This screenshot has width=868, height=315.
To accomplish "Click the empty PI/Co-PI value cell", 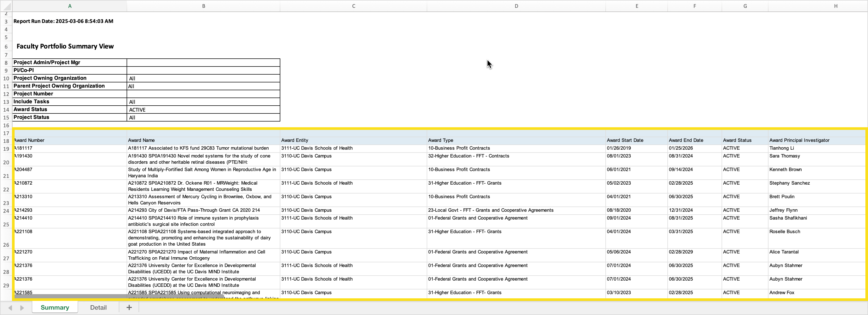I will 203,70.
